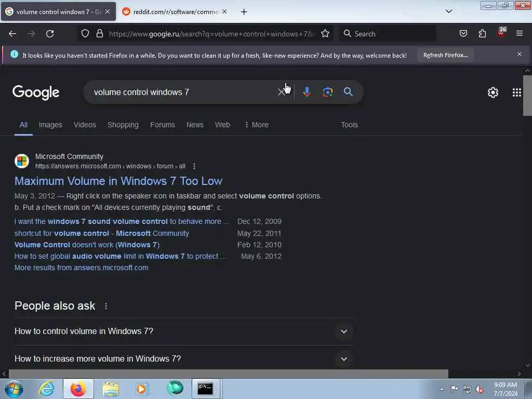
Task: Open the command prompt taskbar window
Action: 206,389
